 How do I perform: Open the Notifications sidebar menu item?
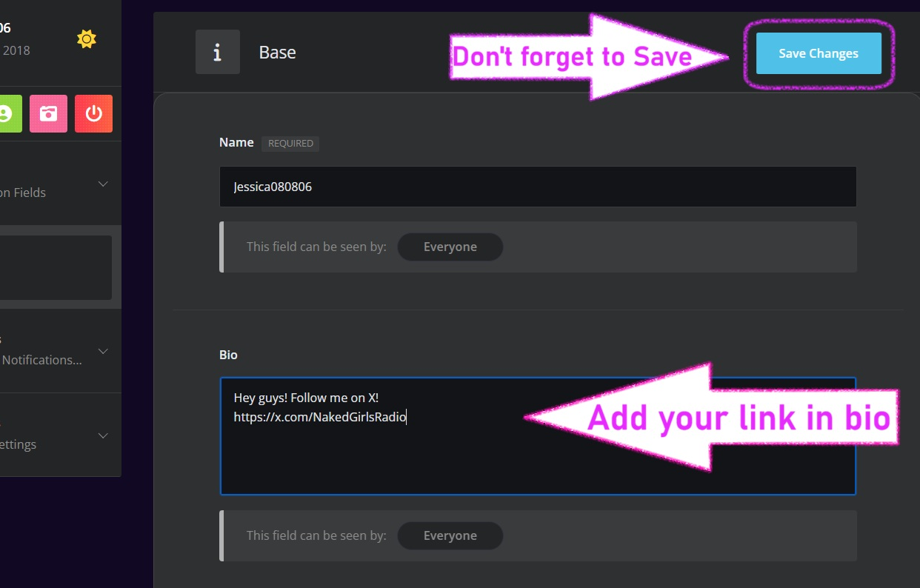(41, 360)
